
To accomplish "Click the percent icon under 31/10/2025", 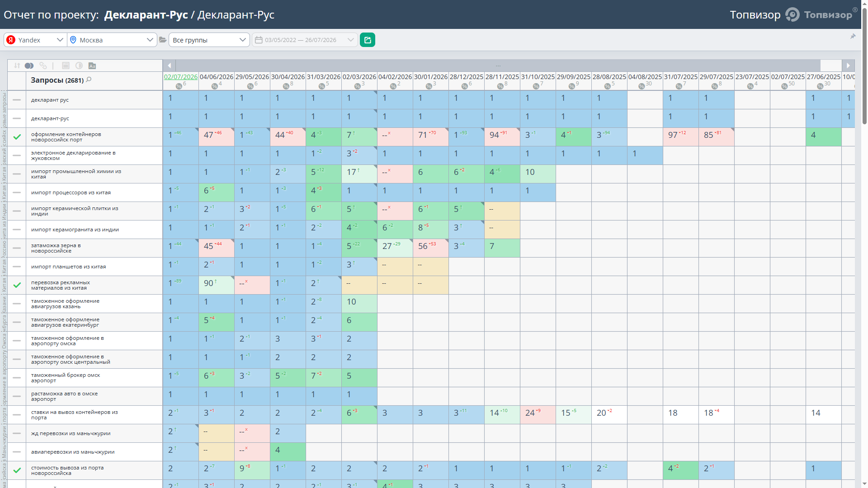I will click(536, 86).
